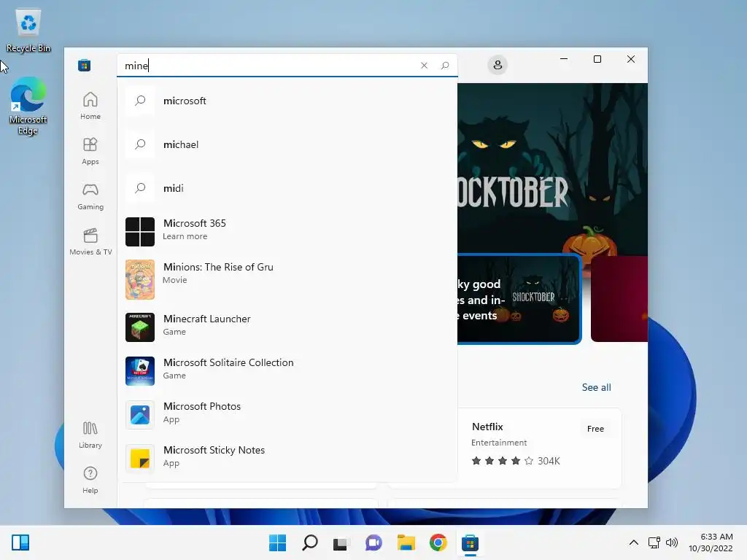
Task: Open the Microsoft Photos app result
Action: tap(287, 414)
